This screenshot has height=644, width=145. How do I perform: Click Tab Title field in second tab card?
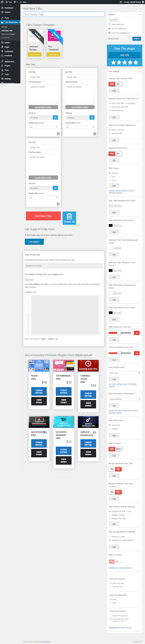coord(80,77)
